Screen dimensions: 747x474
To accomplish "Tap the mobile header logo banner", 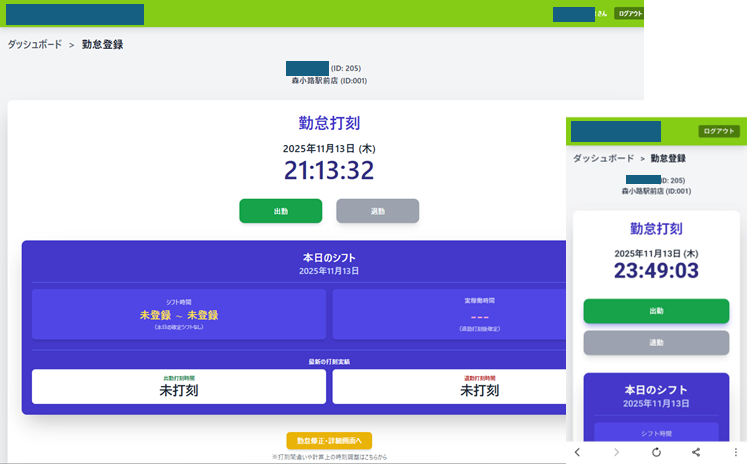I will coord(616,131).
